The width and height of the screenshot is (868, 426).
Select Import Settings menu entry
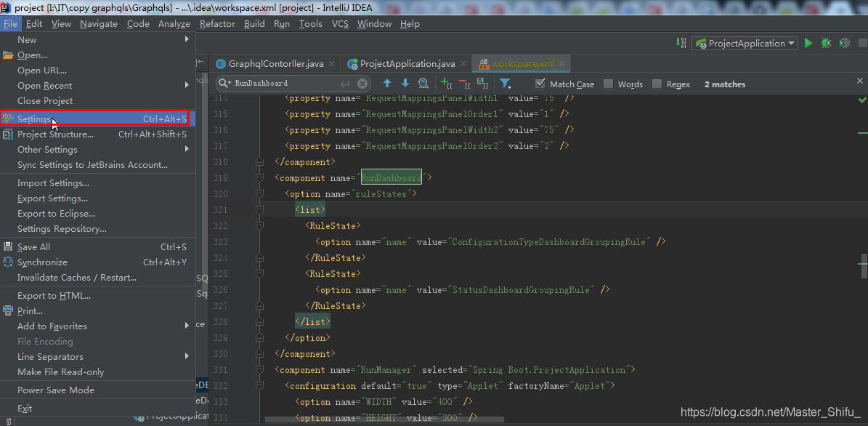point(97,182)
